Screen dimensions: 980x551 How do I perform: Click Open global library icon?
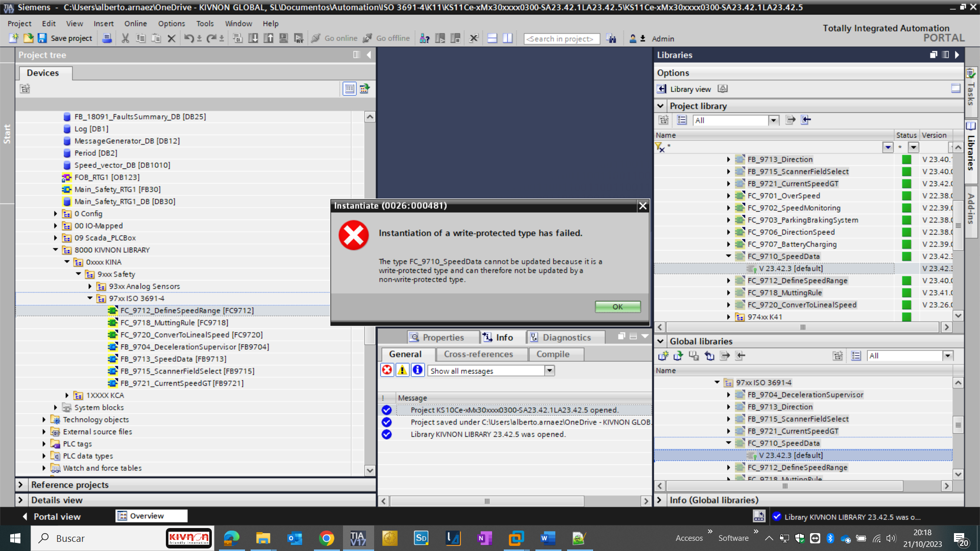pos(678,356)
